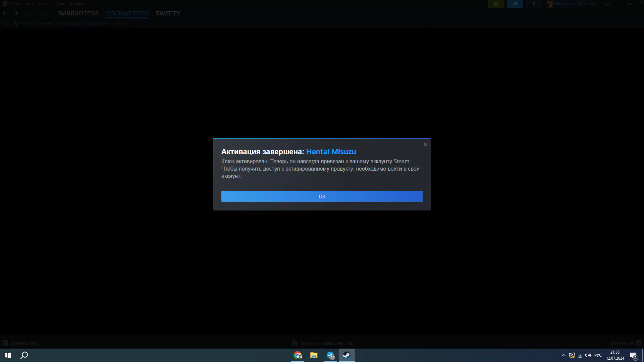Click the user avatar in the header
Viewport: 644px width, 362px height.
pyautogui.click(x=549, y=4)
